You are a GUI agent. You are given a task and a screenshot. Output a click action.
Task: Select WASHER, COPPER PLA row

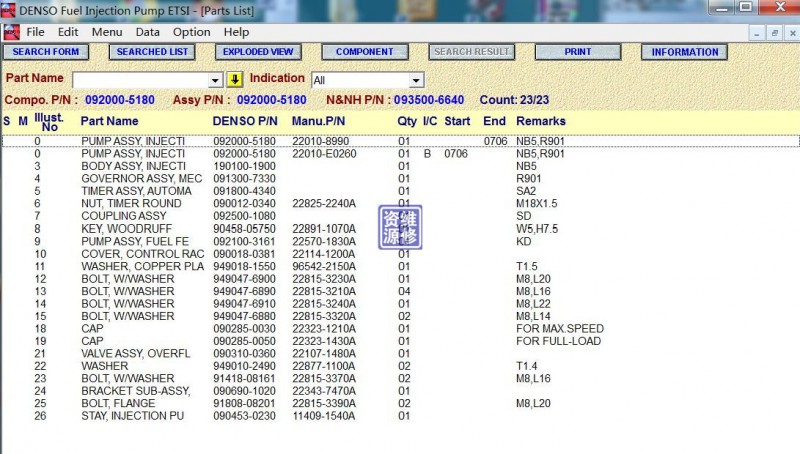(x=401, y=266)
